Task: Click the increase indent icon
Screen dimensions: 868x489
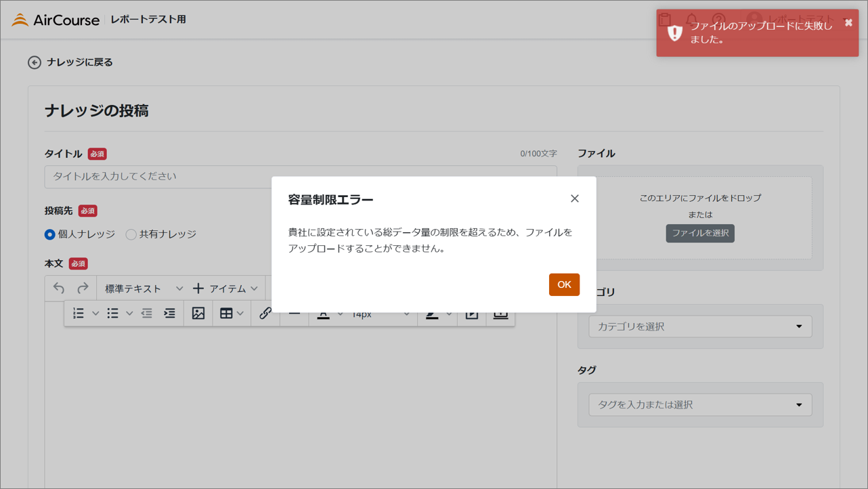Action: 169,314
